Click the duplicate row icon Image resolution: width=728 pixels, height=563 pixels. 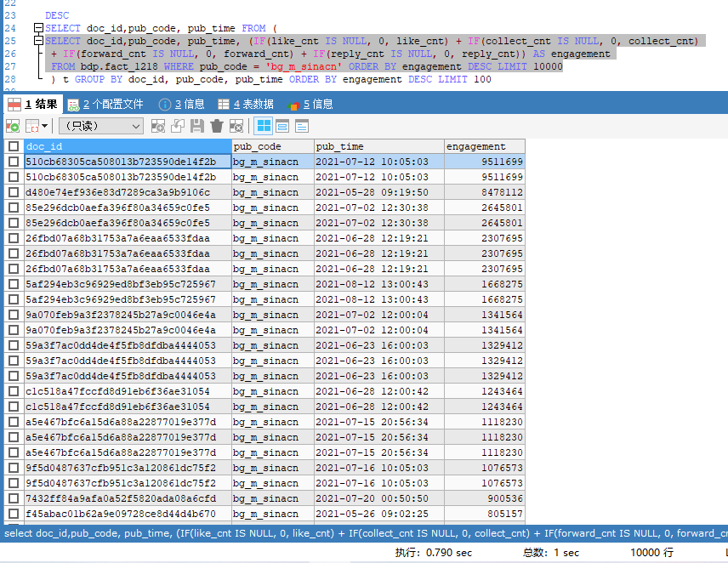point(178,126)
